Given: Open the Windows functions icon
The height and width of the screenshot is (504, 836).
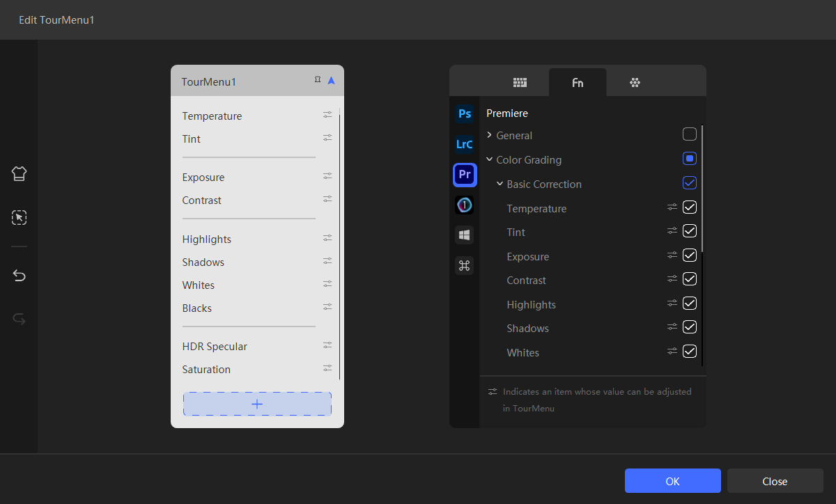Looking at the screenshot, I should click(x=465, y=235).
